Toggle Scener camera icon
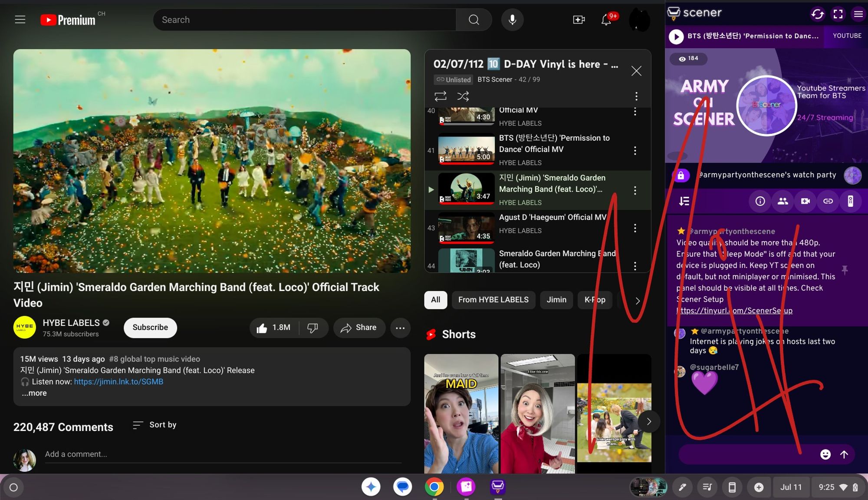Viewport: 868px width, 500px height. click(x=806, y=201)
